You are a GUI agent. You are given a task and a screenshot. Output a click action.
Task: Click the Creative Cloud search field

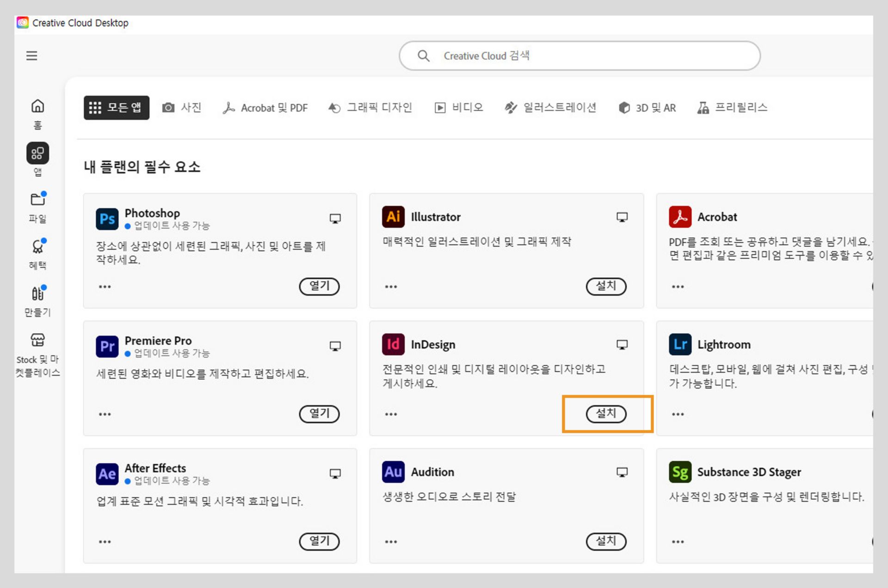click(579, 56)
